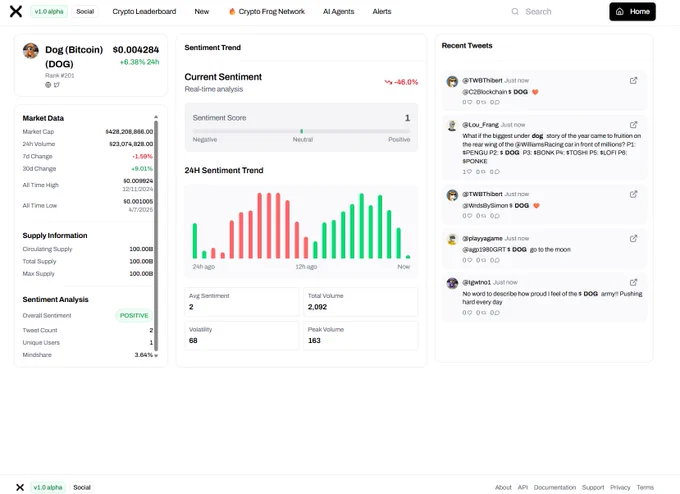This screenshot has width=680, height=494.
Task: Open the Crypto Frog Network menu item
Action: click(x=267, y=12)
